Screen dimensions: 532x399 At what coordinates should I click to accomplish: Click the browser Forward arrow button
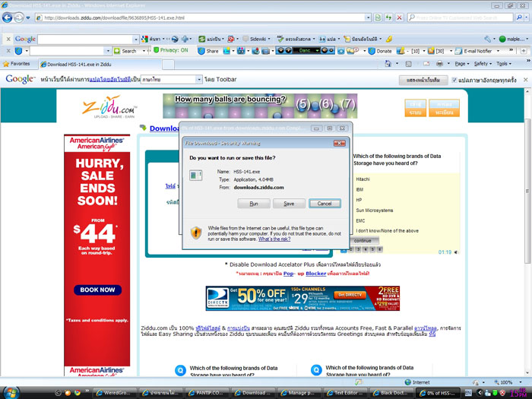(x=19, y=17)
